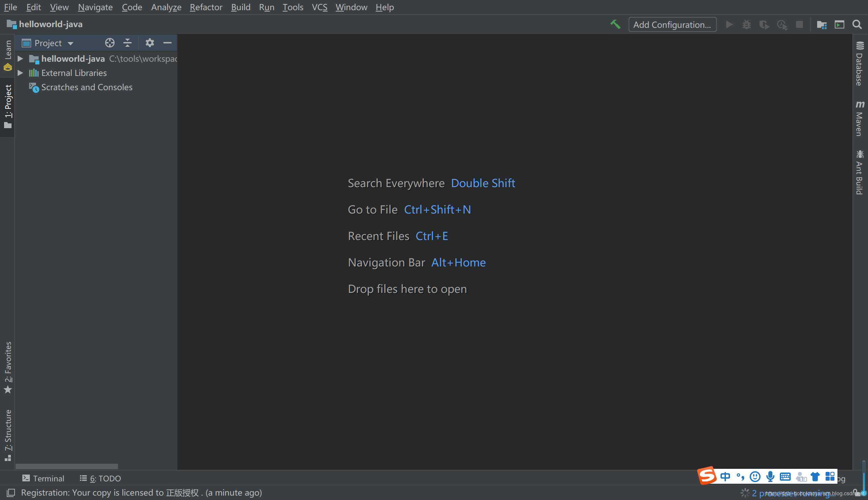Open the Build menu
The image size is (868, 500).
click(x=240, y=7)
